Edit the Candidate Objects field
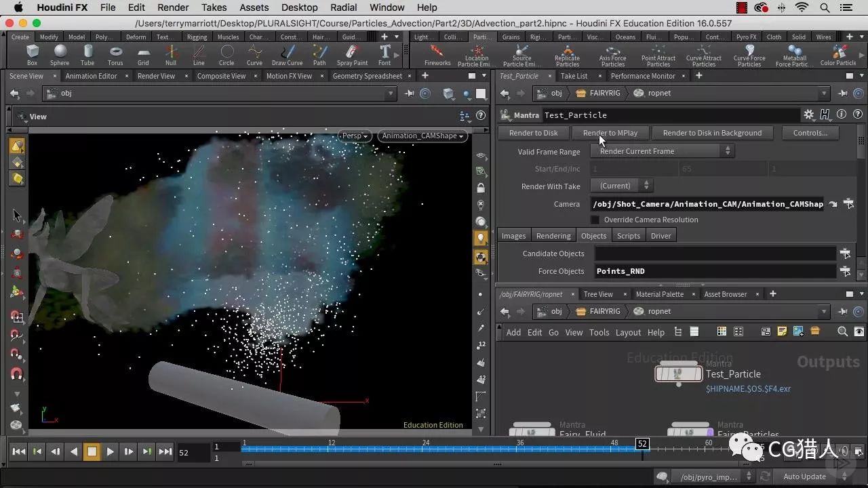868x488 pixels. 715,253
